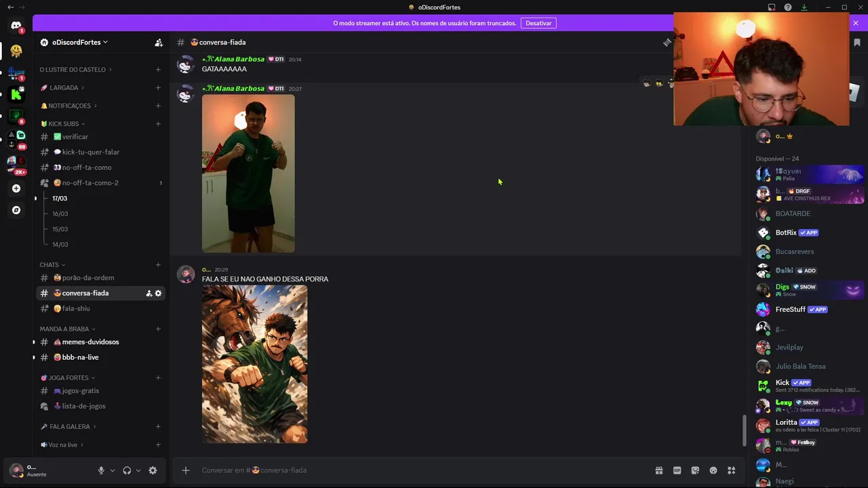
Task: Close the streamer mode banner
Action: point(856,23)
